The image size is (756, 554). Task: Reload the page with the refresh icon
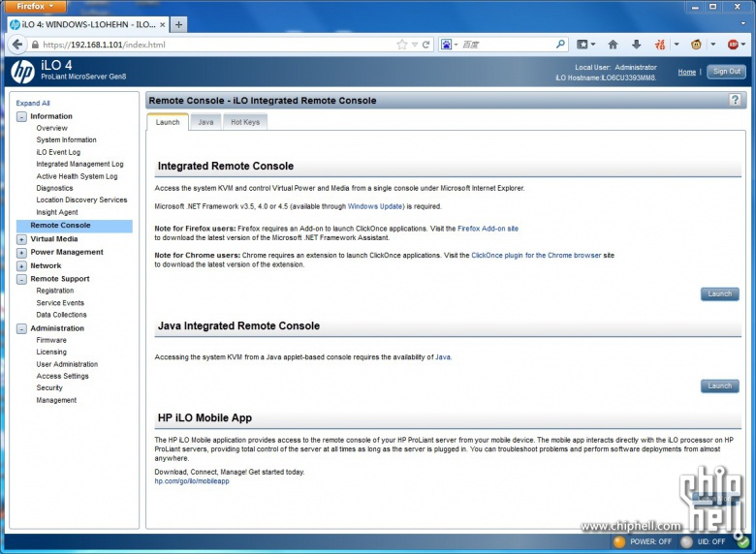coord(425,45)
